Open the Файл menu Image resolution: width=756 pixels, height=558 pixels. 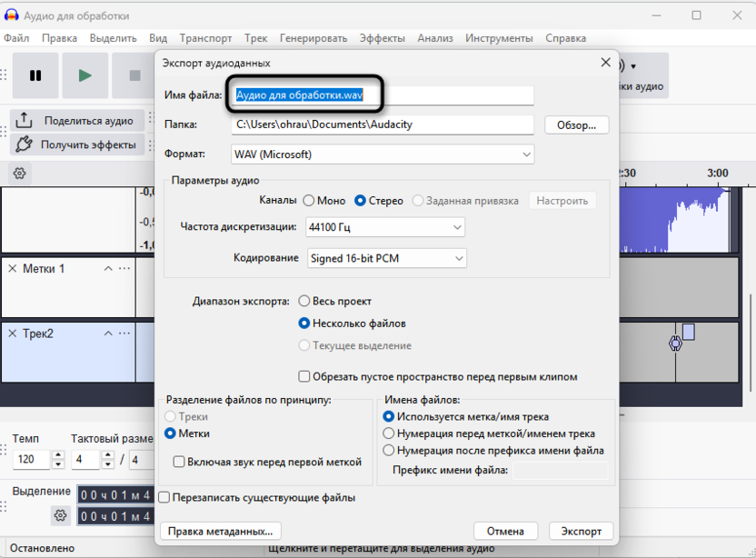click(x=16, y=38)
